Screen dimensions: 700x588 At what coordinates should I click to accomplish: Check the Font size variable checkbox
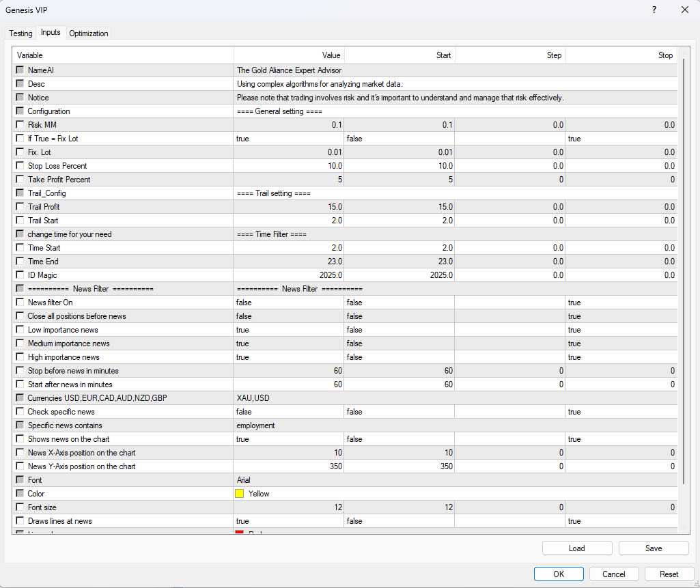coord(20,507)
